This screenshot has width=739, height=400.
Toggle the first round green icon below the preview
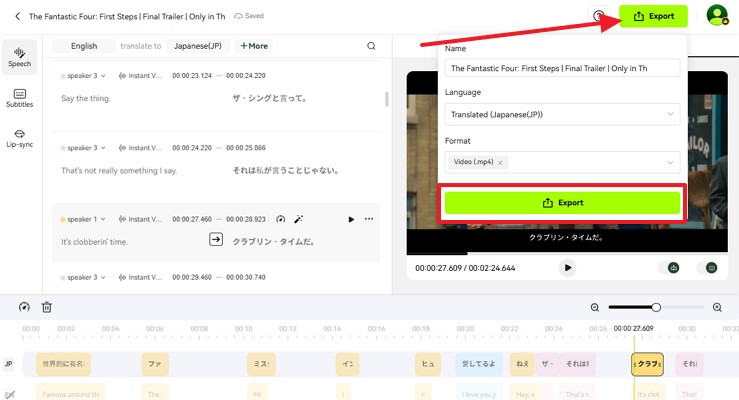pos(673,268)
